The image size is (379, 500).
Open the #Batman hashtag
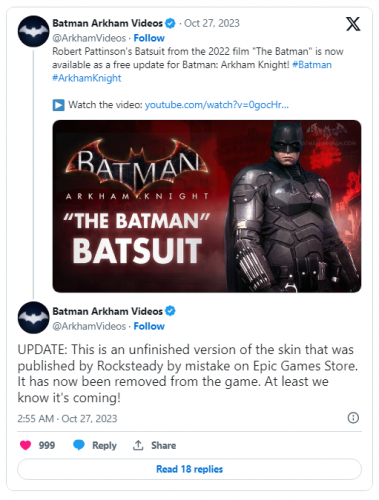pos(312,65)
